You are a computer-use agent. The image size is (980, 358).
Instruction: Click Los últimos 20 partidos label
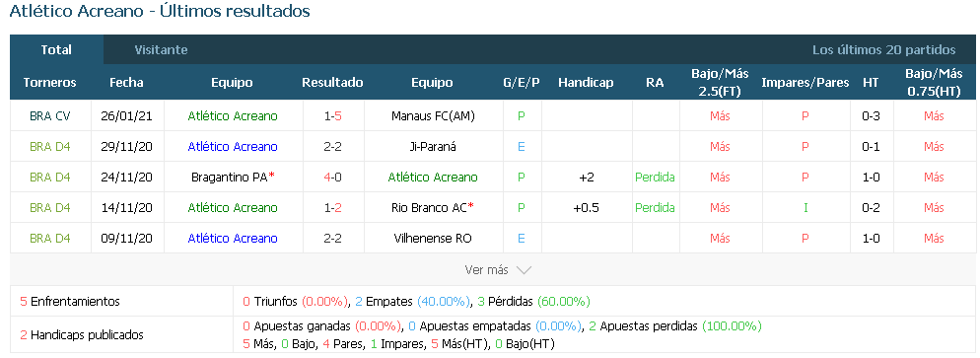point(883,50)
